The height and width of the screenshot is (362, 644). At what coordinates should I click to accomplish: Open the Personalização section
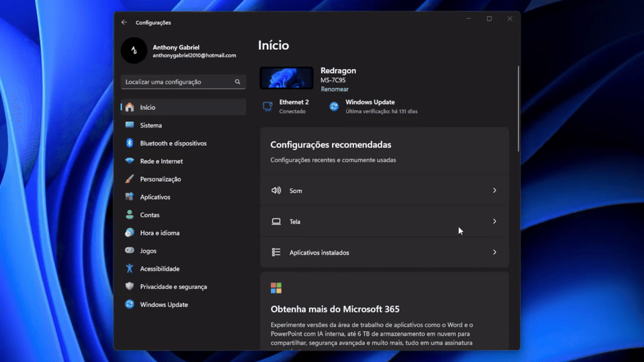click(x=184, y=179)
